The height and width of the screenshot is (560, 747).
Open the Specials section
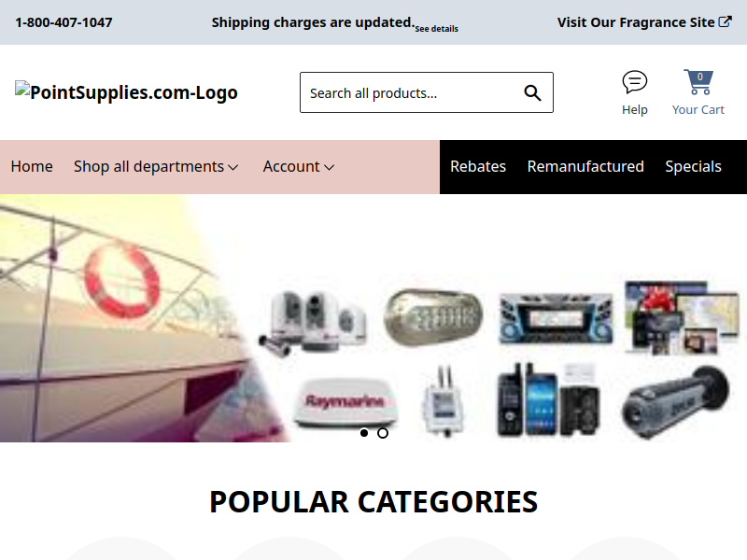coord(693,167)
